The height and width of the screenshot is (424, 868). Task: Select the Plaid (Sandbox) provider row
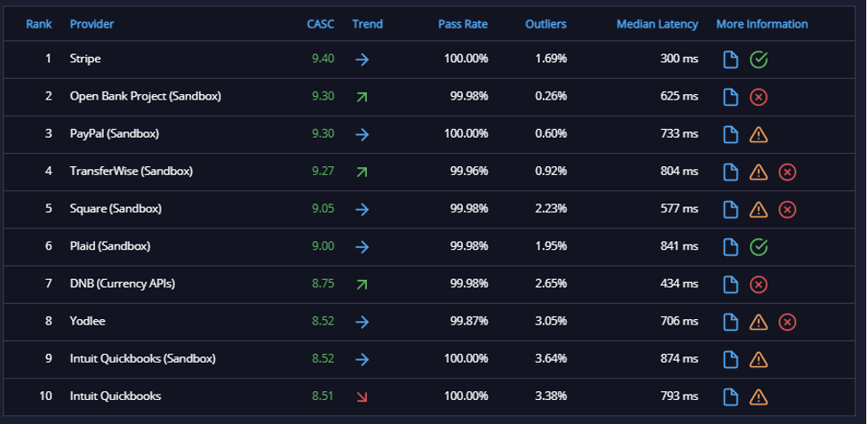[x=429, y=247]
